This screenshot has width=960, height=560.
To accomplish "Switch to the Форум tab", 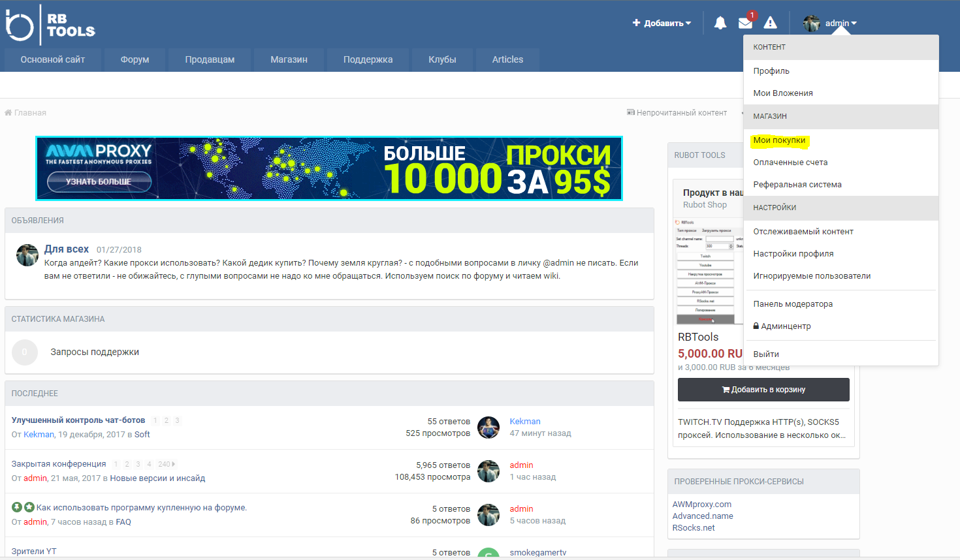I will [x=135, y=59].
